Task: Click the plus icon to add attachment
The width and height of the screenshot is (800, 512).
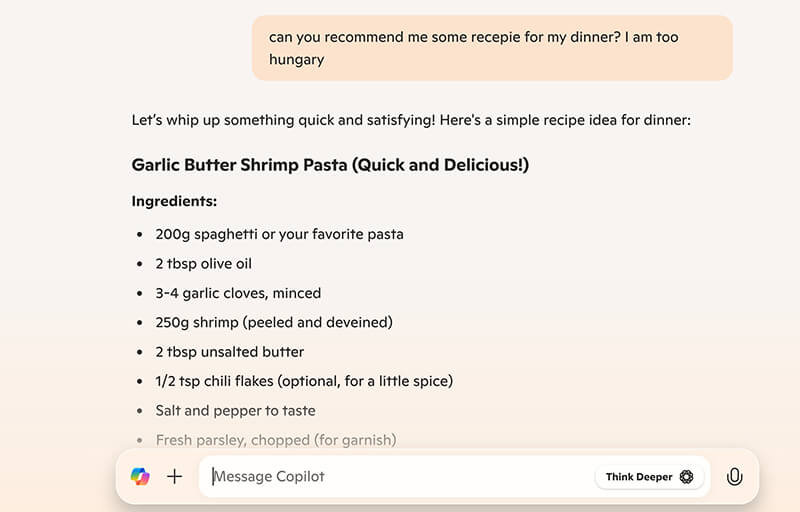Action: [x=174, y=477]
